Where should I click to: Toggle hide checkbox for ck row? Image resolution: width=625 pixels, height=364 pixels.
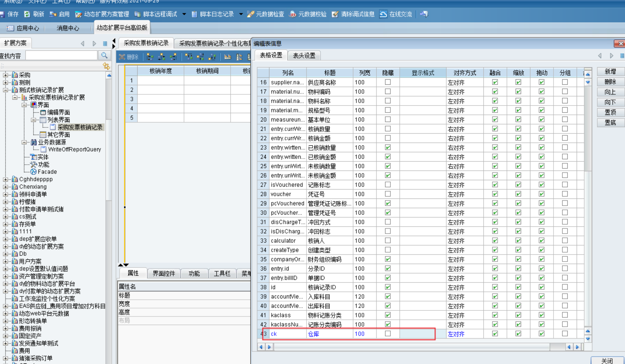click(388, 334)
